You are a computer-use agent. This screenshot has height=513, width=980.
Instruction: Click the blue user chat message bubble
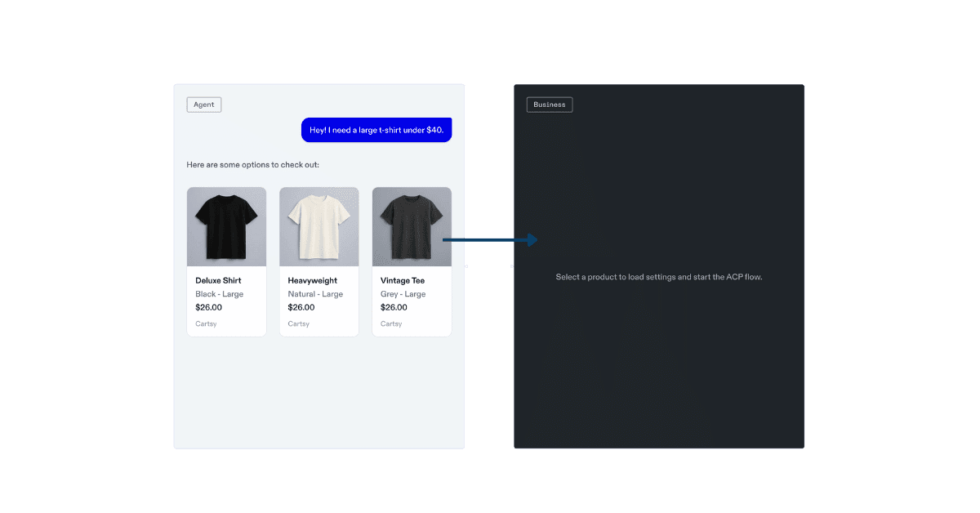376,130
